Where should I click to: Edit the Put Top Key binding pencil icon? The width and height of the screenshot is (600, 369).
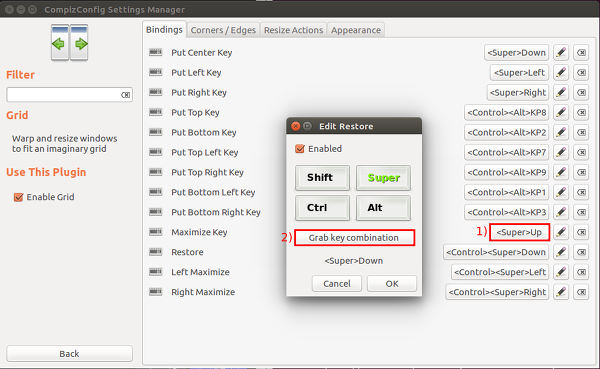(x=561, y=113)
